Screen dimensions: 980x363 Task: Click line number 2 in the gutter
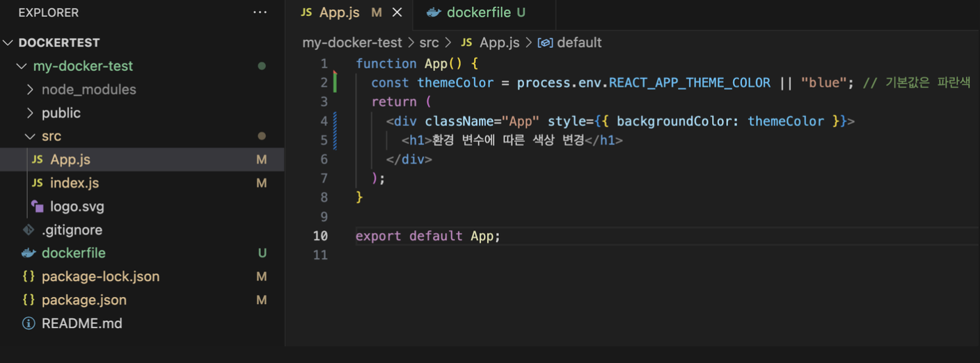[324, 83]
